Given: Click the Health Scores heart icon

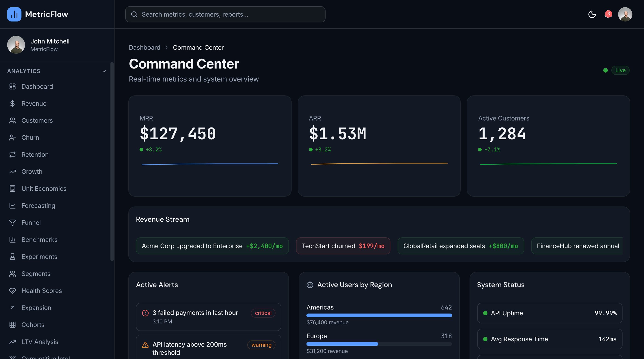Looking at the screenshot, I should 12,291.
